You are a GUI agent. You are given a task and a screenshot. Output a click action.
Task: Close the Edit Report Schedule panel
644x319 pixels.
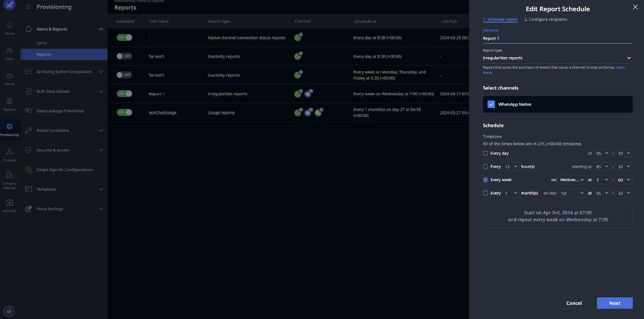click(x=635, y=7)
